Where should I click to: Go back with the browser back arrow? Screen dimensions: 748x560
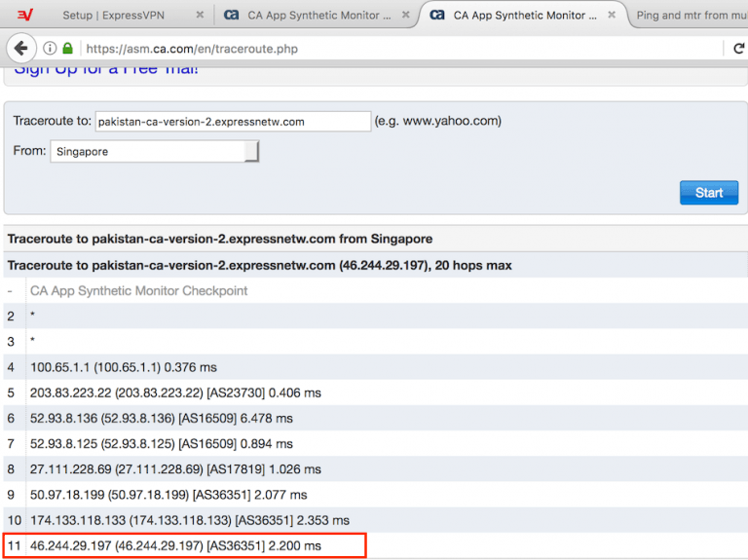point(21,48)
